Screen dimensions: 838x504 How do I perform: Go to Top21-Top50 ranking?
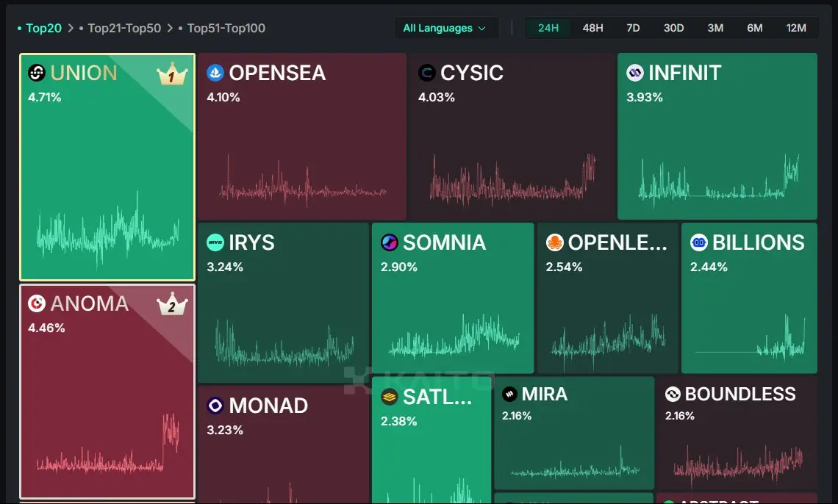click(x=124, y=28)
